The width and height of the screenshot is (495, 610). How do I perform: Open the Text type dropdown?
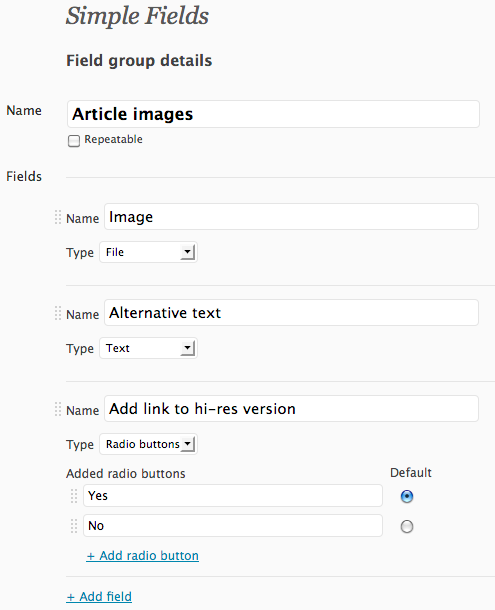coord(148,348)
